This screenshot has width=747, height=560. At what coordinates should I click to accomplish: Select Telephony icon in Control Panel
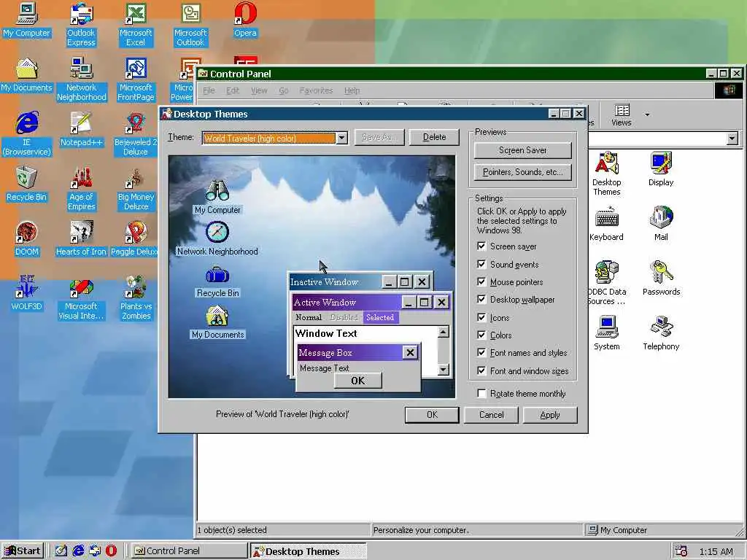pos(661,334)
